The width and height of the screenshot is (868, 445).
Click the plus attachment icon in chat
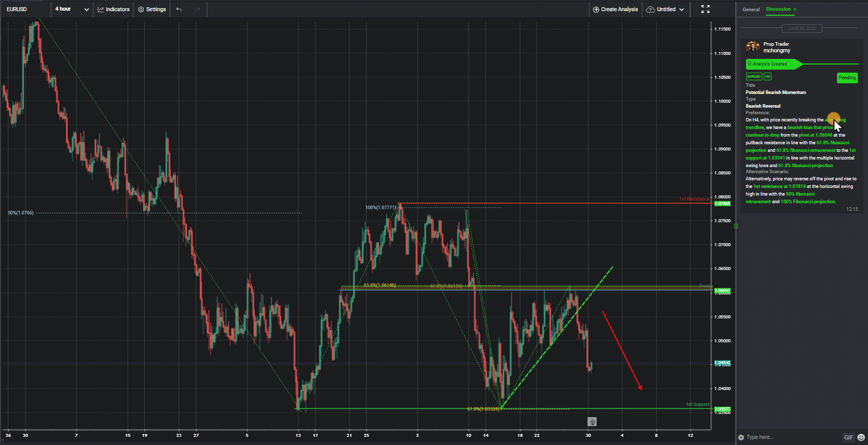741,437
